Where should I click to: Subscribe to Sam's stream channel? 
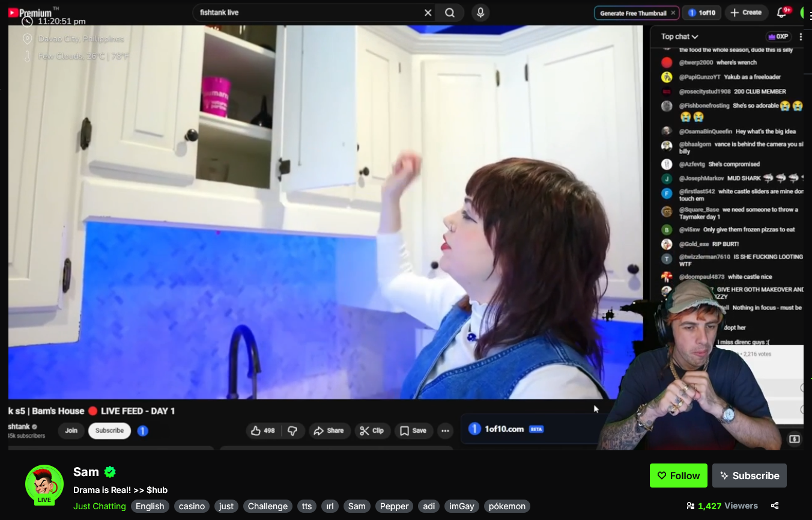coord(750,476)
